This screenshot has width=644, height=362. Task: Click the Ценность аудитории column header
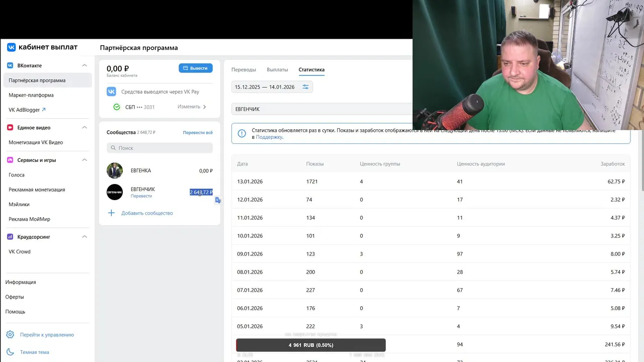(x=481, y=164)
